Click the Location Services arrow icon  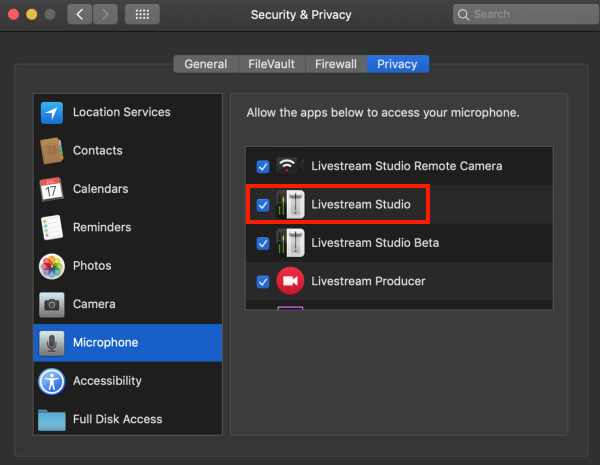(x=52, y=113)
